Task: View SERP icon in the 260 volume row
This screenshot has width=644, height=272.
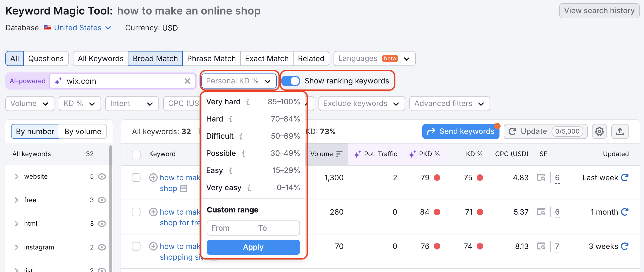Action: [x=541, y=212]
